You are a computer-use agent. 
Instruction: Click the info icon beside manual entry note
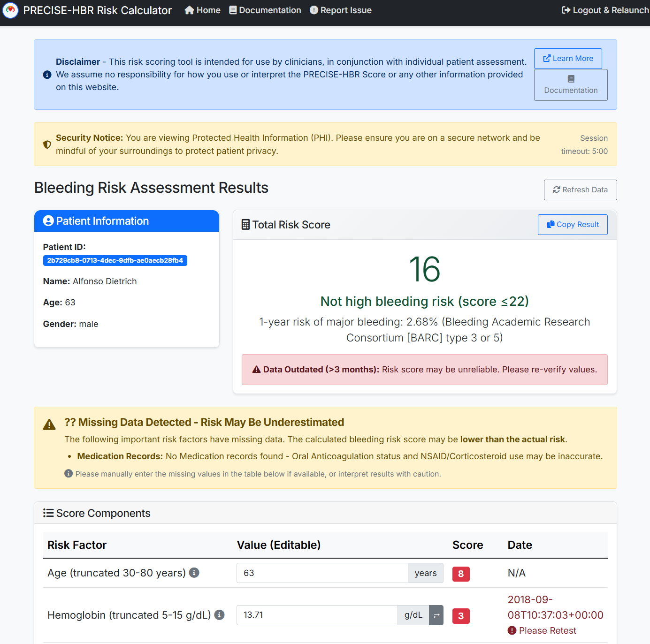[x=69, y=474]
